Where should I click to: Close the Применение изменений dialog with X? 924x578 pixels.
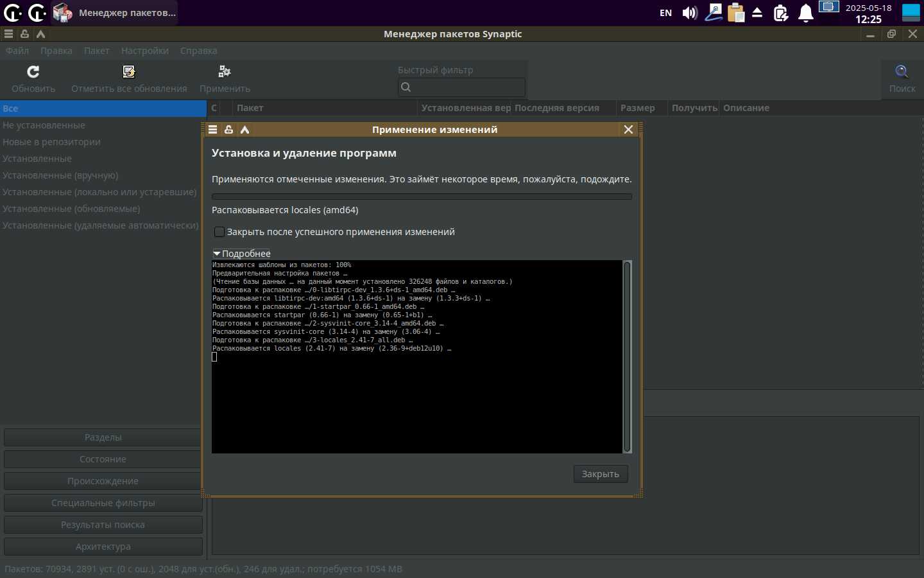(628, 129)
